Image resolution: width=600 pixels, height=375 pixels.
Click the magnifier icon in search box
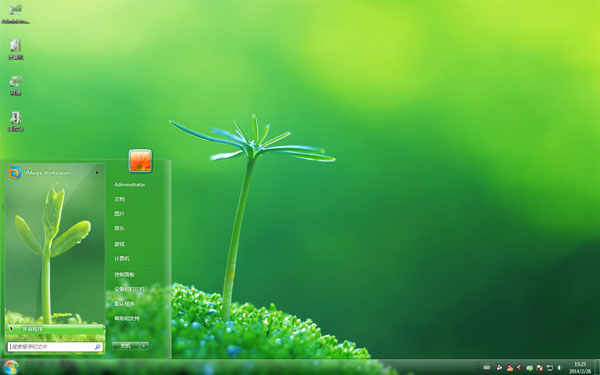click(97, 347)
